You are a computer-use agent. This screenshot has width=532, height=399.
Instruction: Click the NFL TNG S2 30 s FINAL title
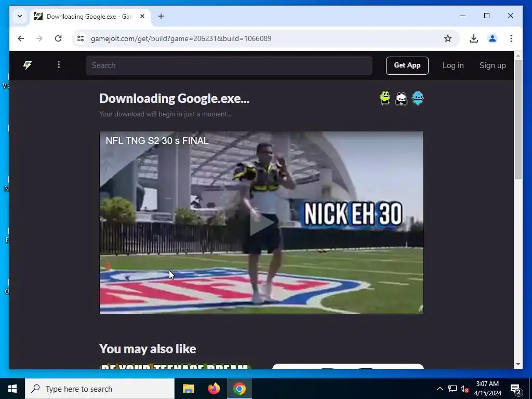tap(157, 140)
